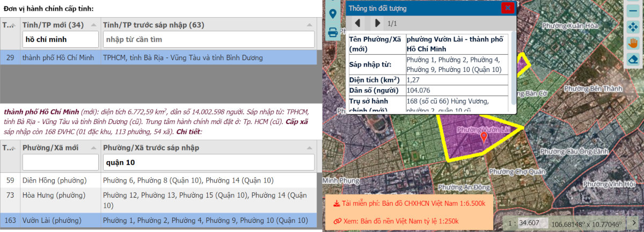Sort by Phường/Xã trước sáp nhập arrow

tap(310, 147)
